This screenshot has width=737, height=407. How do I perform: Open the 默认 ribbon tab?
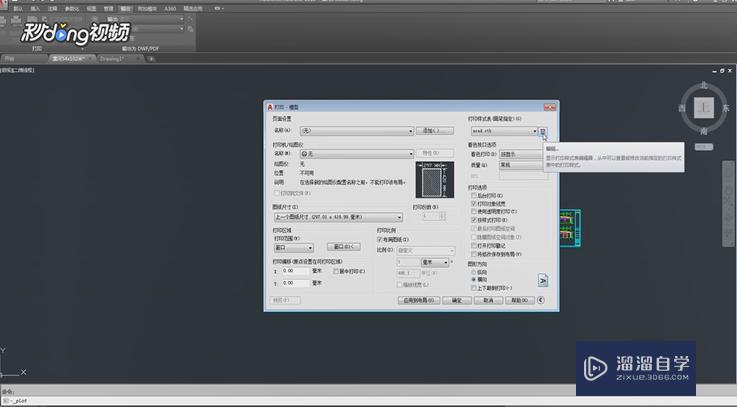[18, 8]
